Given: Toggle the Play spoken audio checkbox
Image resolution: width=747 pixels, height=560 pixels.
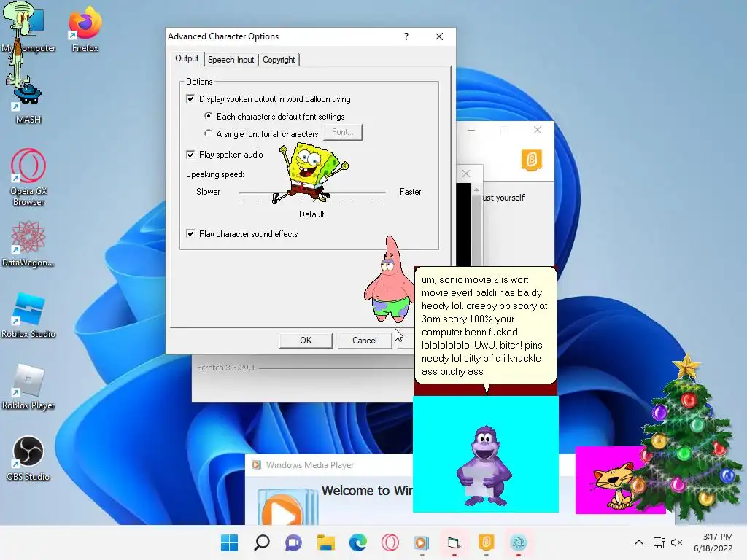Looking at the screenshot, I should point(190,155).
